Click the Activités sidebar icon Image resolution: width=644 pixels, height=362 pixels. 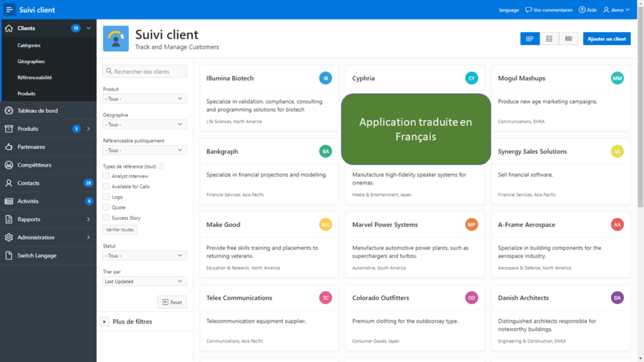tap(9, 201)
